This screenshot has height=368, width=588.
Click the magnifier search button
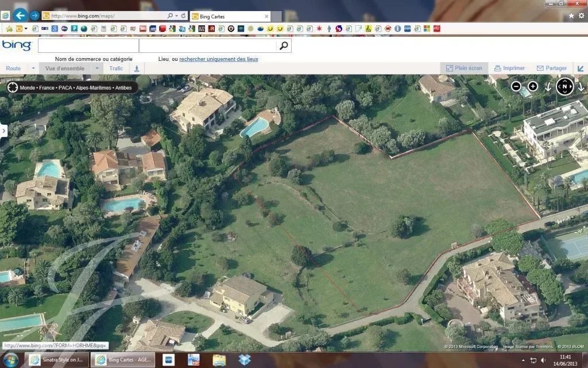(283, 45)
